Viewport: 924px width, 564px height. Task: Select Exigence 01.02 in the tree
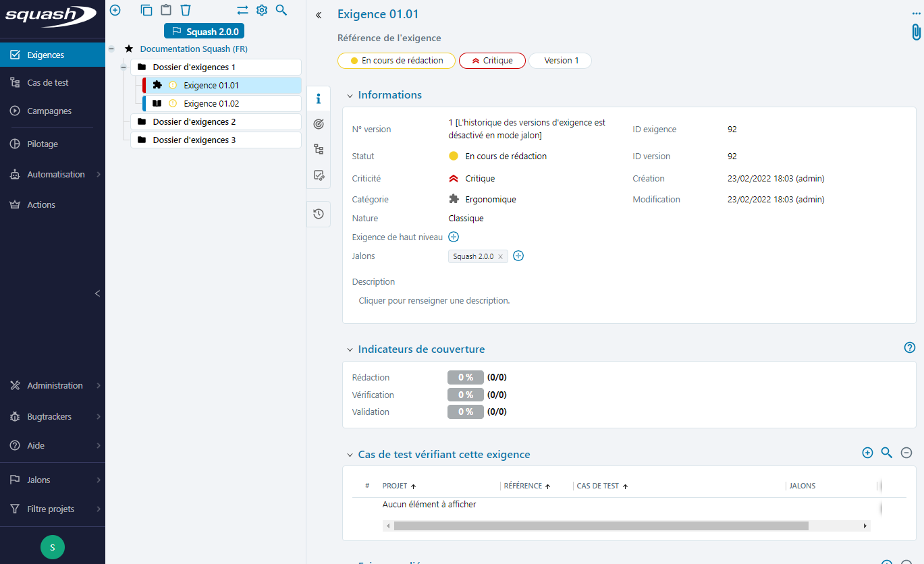coord(211,104)
